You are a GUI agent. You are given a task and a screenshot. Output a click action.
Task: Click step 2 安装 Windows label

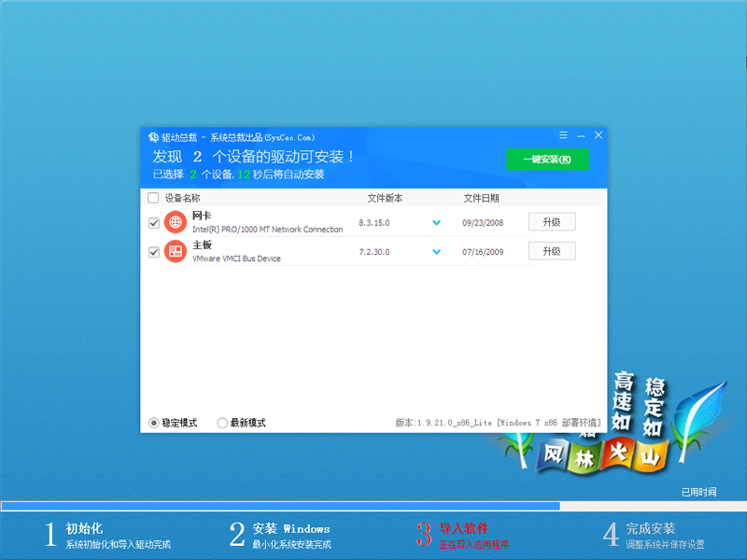(x=291, y=528)
